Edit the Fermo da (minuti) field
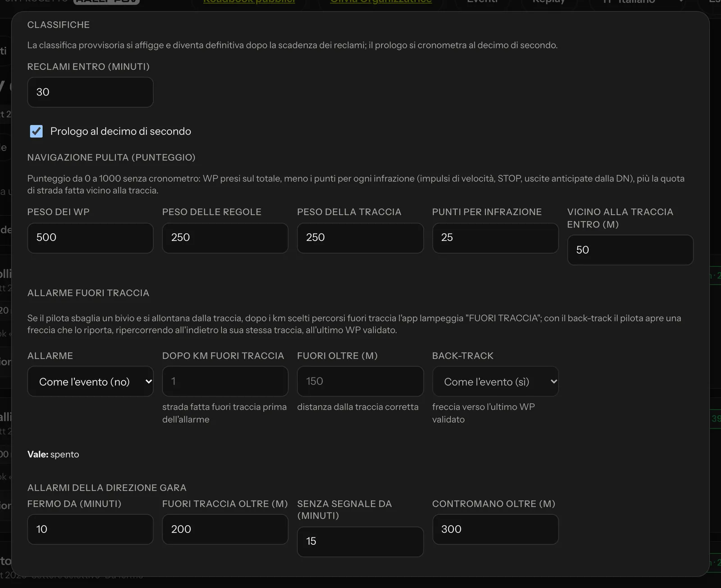This screenshot has height=588, width=721. point(90,529)
